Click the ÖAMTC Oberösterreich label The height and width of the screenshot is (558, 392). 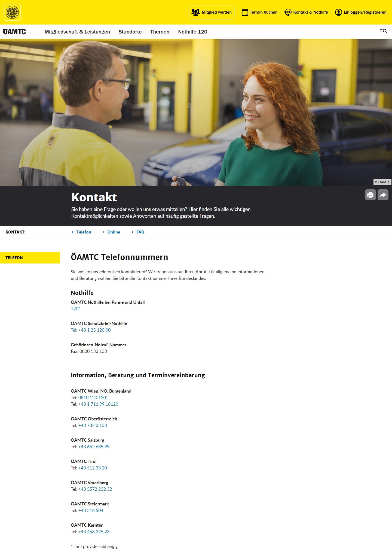click(94, 419)
